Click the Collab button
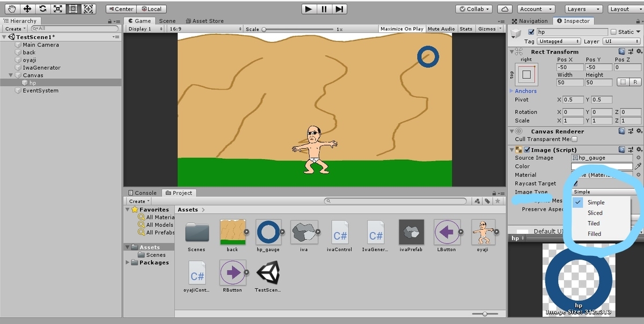This screenshot has height=324, width=644. [x=474, y=9]
